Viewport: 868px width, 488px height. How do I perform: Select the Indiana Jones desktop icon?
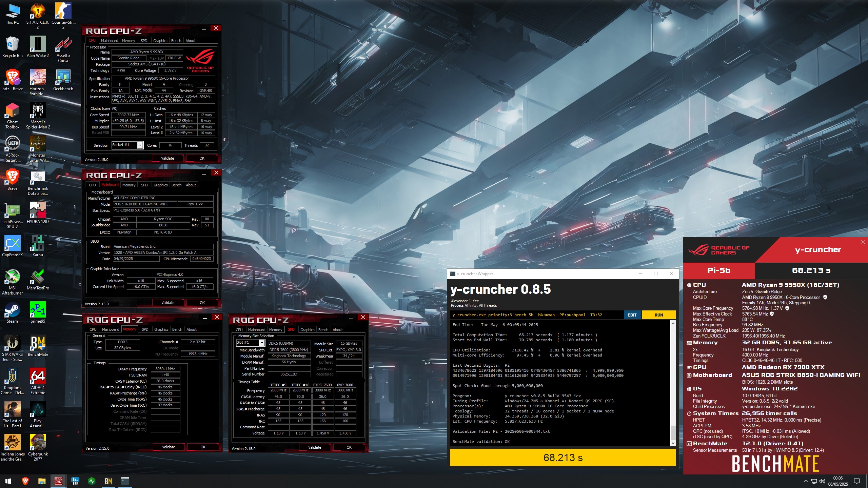12,448
